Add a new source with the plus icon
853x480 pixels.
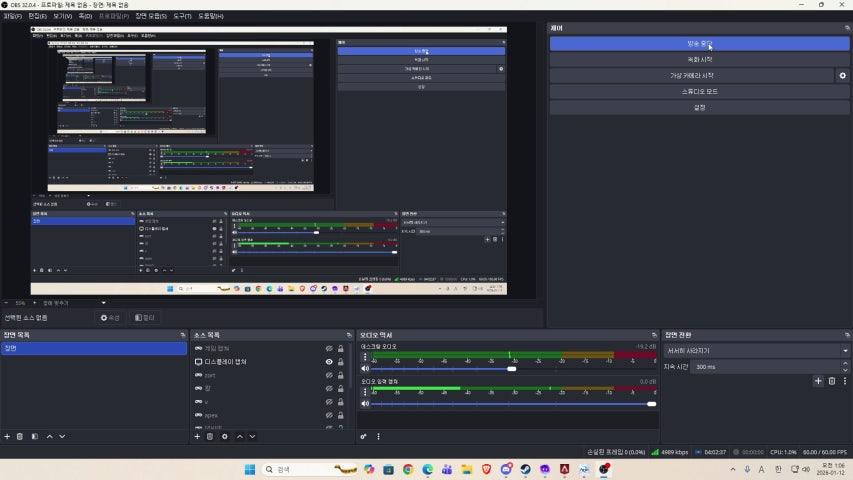(197, 436)
